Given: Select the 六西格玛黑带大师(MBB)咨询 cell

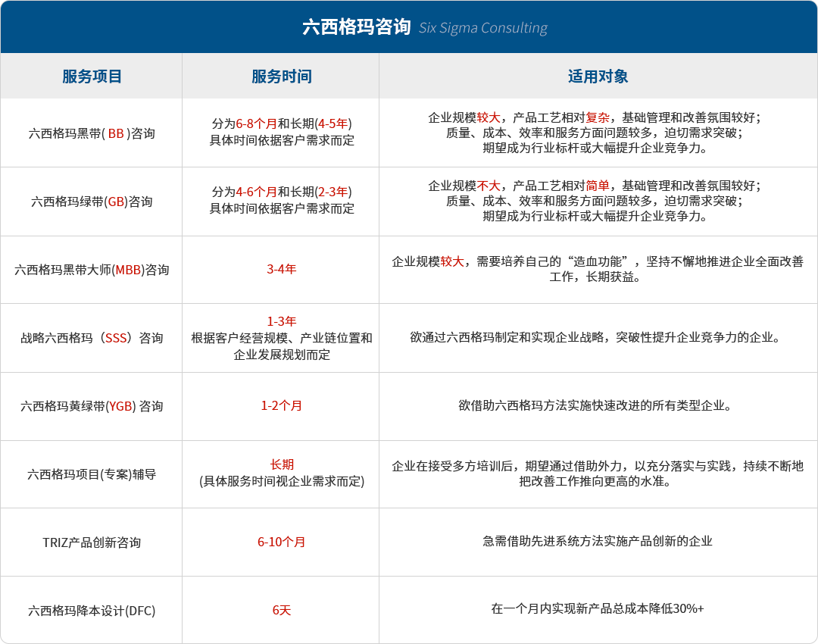Looking at the screenshot, I should (92, 270).
